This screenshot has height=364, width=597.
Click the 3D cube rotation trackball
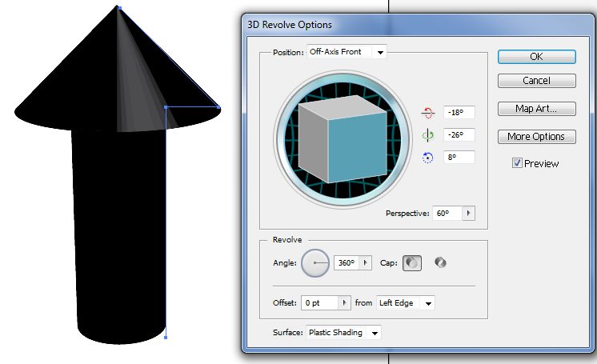(343, 139)
